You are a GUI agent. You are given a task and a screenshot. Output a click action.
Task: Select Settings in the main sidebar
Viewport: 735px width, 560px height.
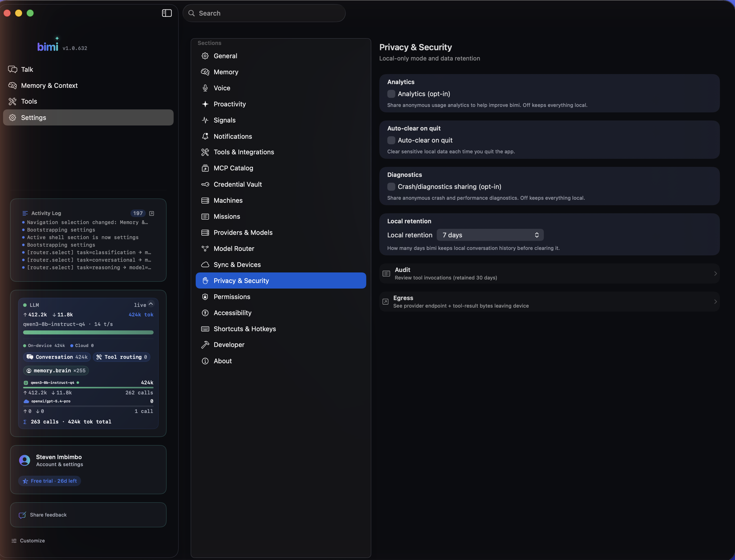pyautogui.click(x=88, y=118)
